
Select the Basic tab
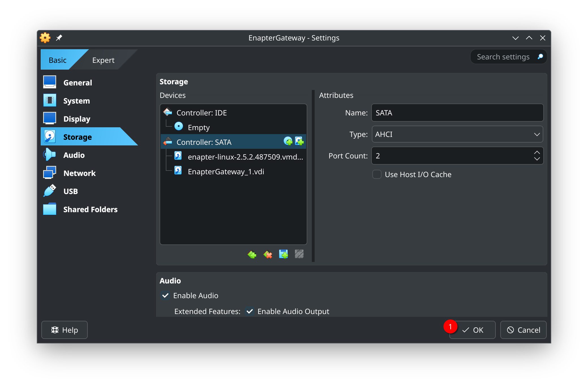point(57,60)
